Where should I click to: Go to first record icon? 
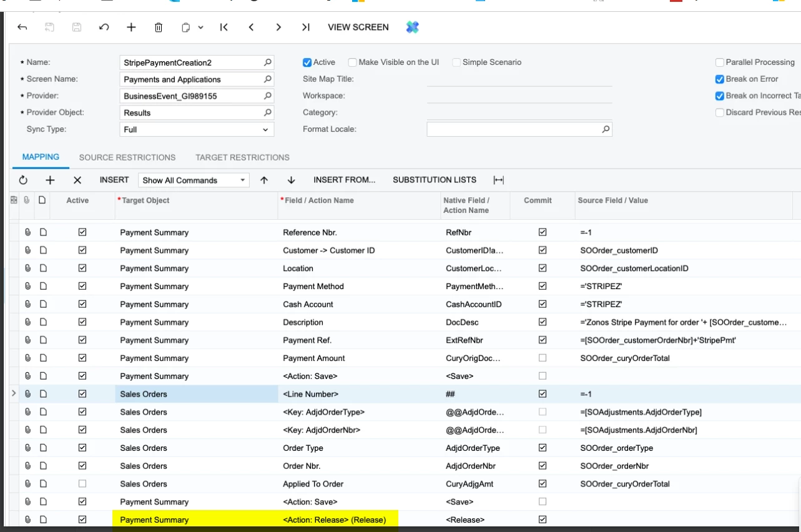[x=224, y=27]
